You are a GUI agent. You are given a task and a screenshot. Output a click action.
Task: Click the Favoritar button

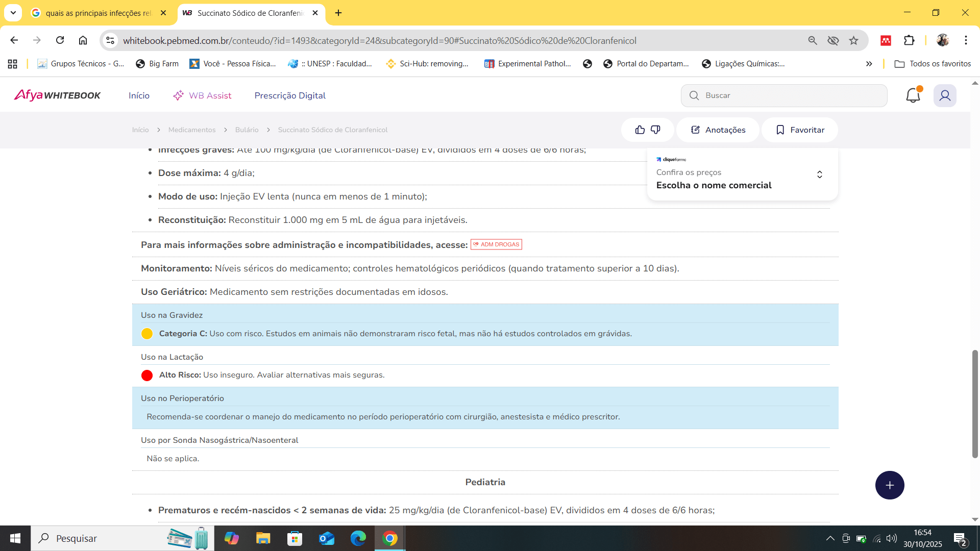pyautogui.click(x=800, y=130)
